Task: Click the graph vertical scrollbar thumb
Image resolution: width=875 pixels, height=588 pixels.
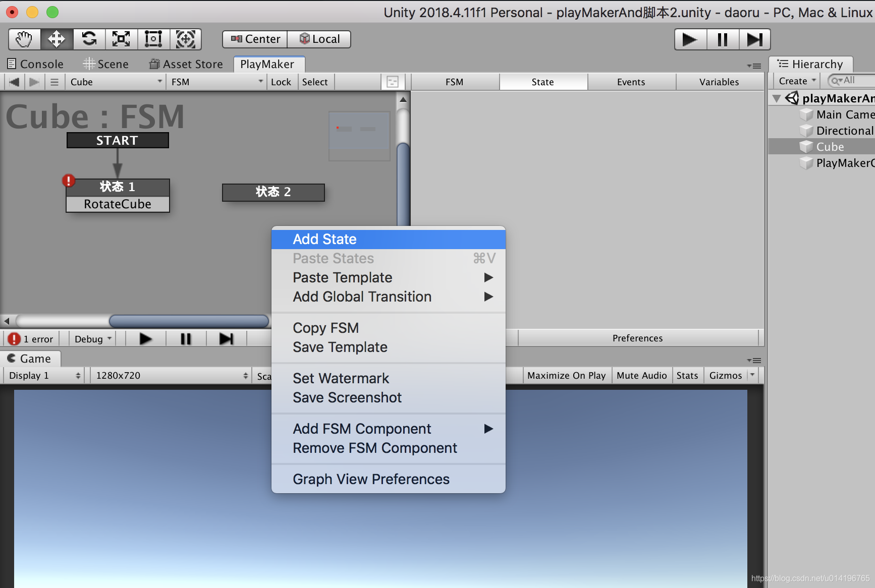Action: pos(403,184)
